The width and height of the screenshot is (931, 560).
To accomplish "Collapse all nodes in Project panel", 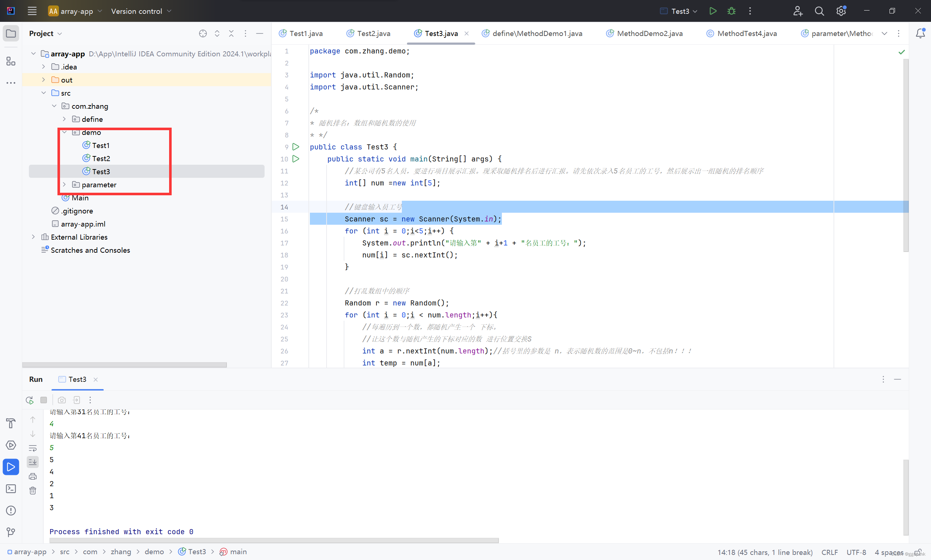I will 231,33.
